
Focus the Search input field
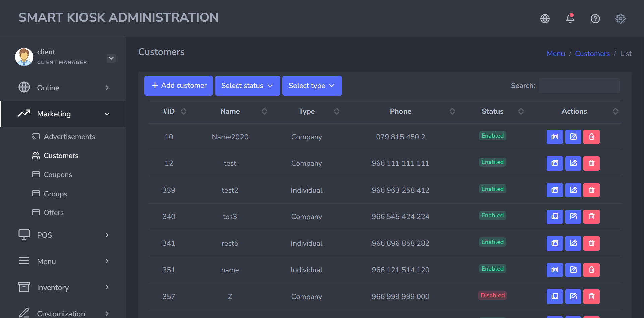[x=579, y=86]
